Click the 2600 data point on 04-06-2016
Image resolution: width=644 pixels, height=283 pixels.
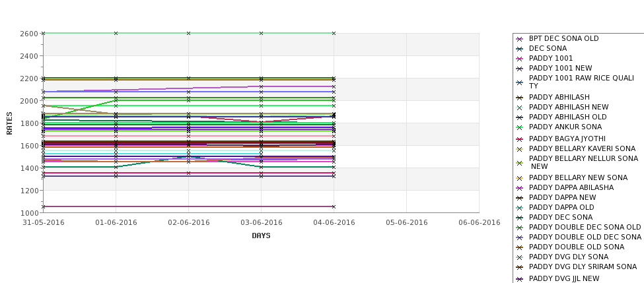click(x=334, y=33)
